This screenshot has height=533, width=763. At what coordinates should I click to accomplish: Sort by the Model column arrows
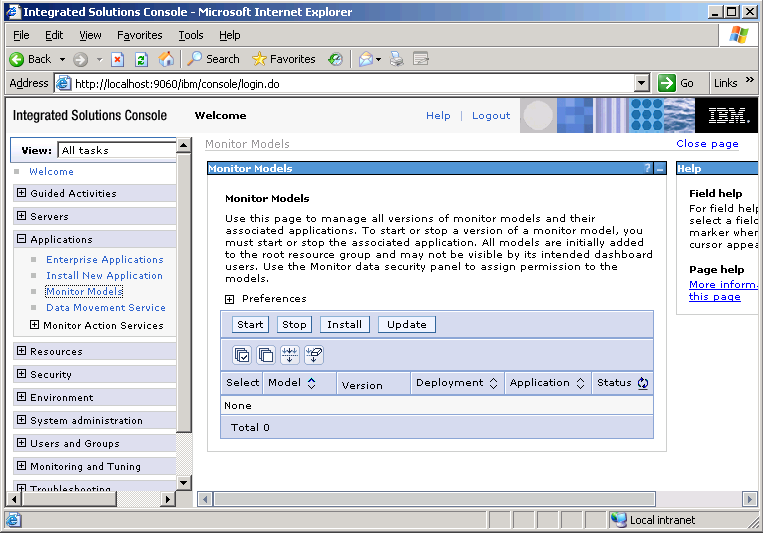pos(311,383)
